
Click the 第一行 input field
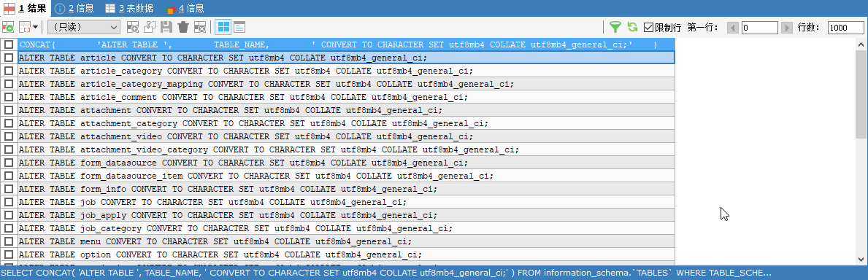click(x=760, y=28)
